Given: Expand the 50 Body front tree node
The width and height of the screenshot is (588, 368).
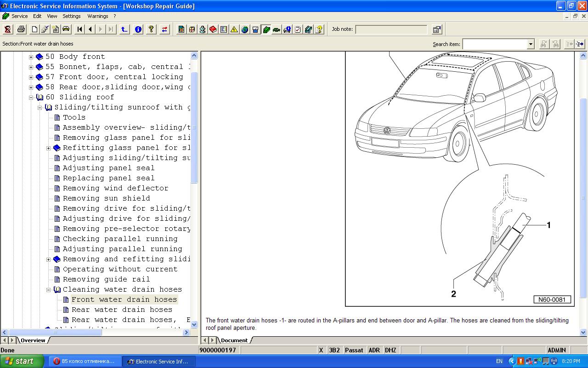Looking at the screenshot, I should pos(31,57).
